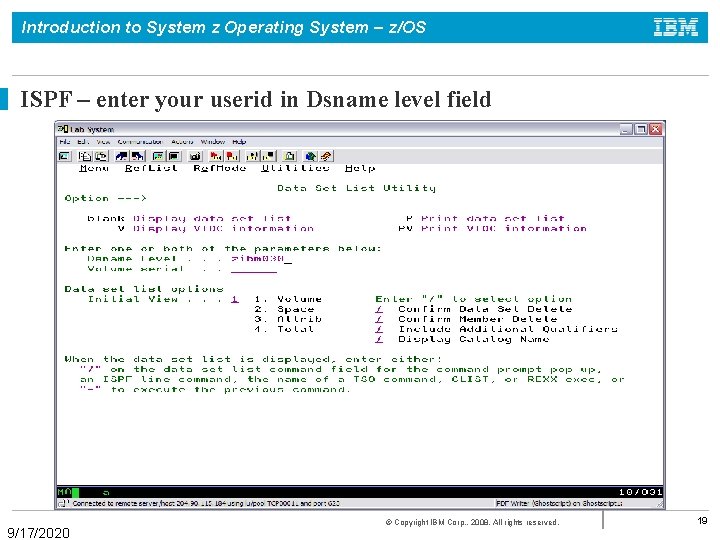This screenshot has height=540, width=720.
Task: Click the 'Display VTOC information' option text
Action: coord(223,229)
